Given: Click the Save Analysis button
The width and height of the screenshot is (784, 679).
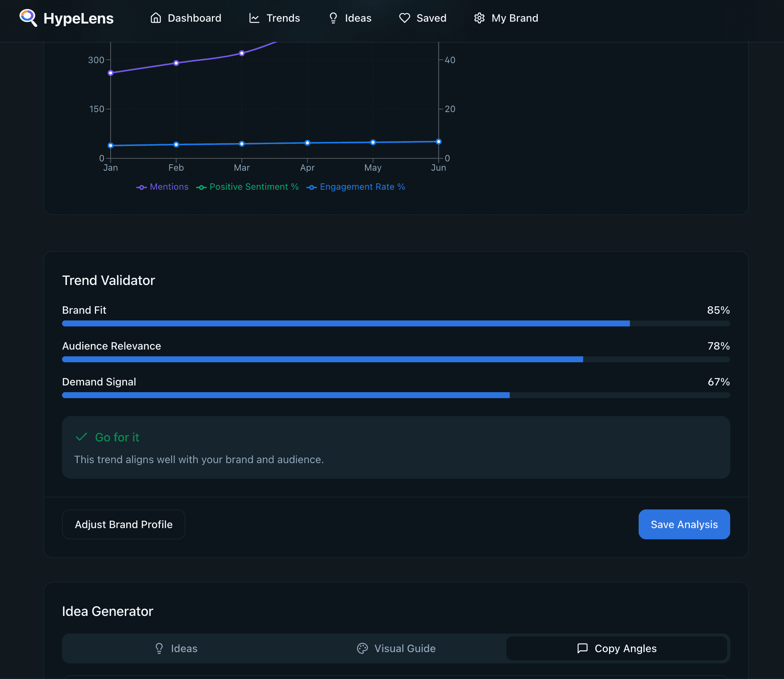Looking at the screenshot, I should (684, 524).
